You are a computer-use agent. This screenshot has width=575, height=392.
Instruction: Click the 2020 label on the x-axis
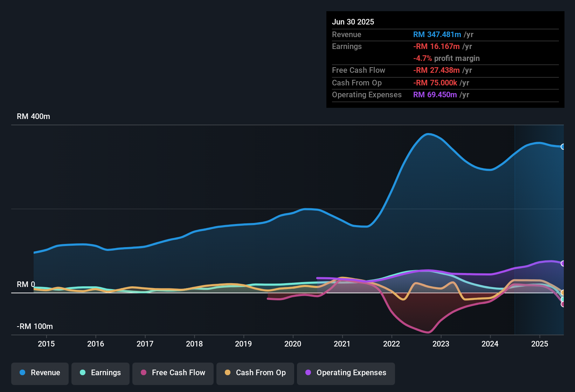[x=293, y=344]
